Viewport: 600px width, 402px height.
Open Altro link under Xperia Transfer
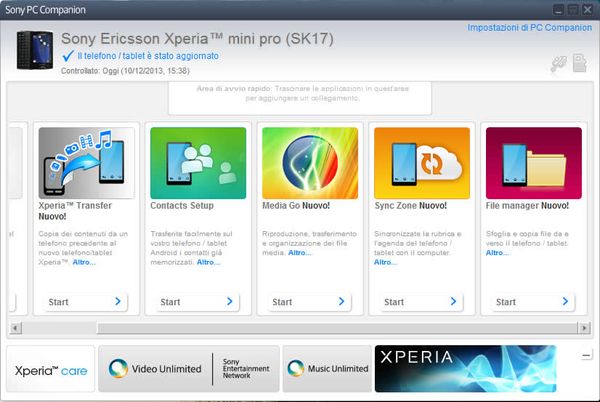point(84,262)
